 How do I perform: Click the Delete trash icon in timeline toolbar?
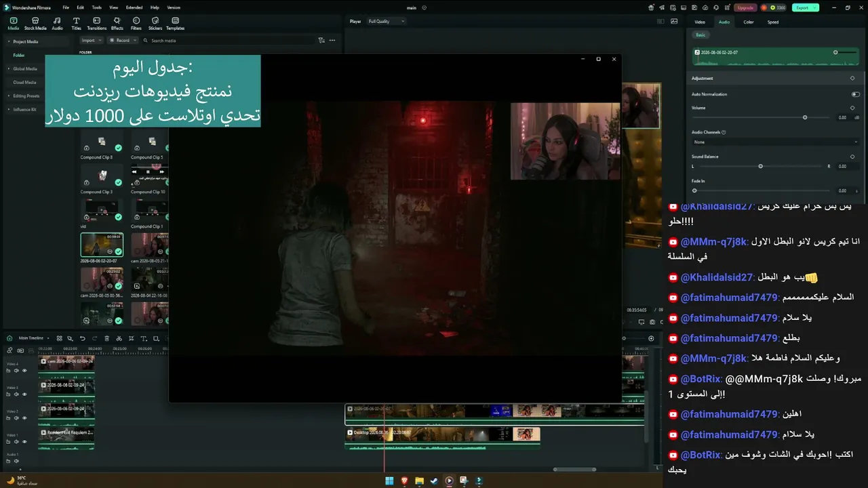[106, 338]
